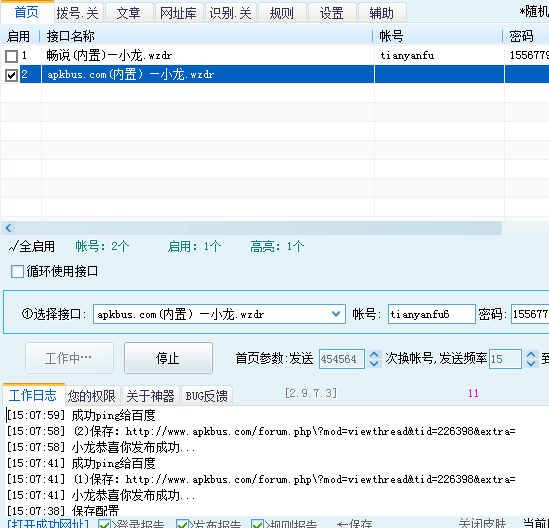549x528 pixels.
Task: Click log entry (1)保存 apkbus URL
Action: (261, 479)
